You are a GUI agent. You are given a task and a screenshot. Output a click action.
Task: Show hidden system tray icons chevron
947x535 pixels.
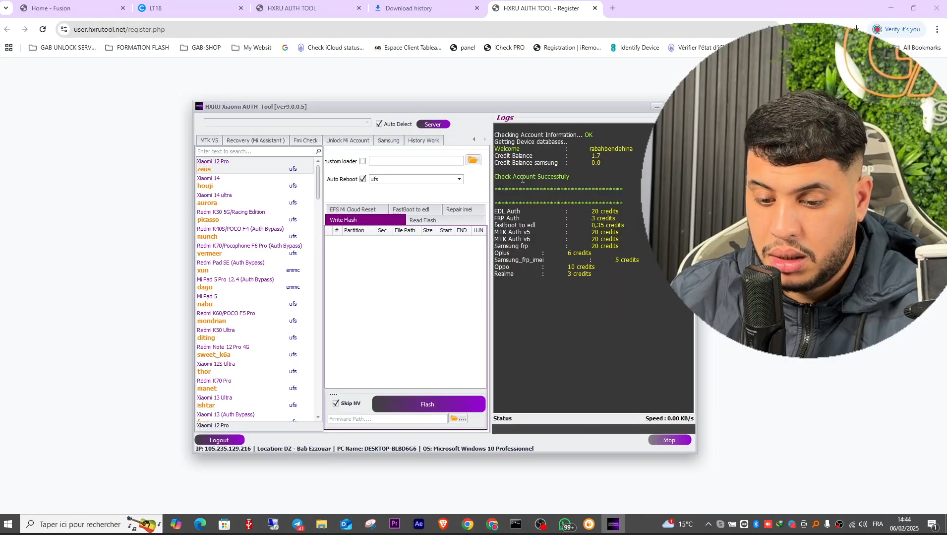pyautogui.click(x=708, y=524)
